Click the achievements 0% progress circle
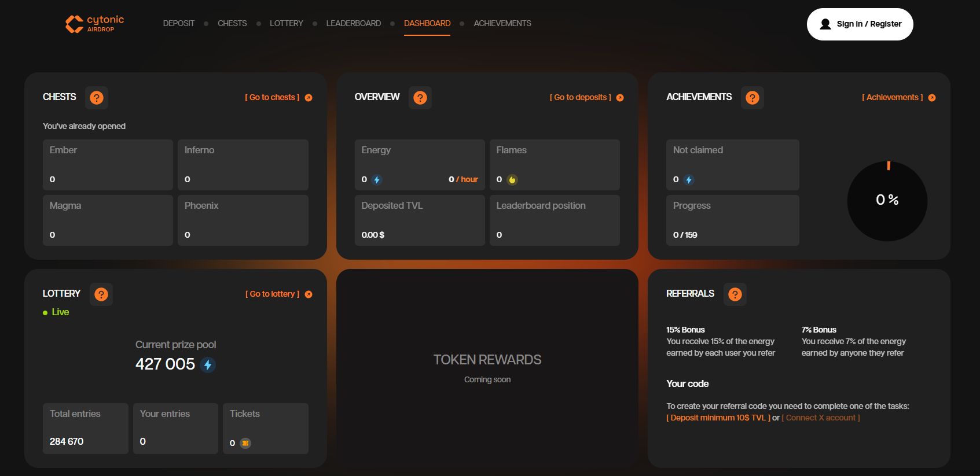980x476 pixels. (x=887, y=201)
